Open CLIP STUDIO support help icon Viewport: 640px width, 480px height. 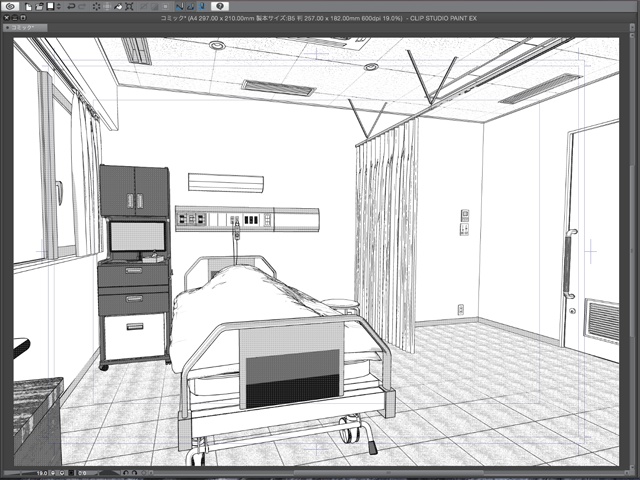tap(220, 6)
